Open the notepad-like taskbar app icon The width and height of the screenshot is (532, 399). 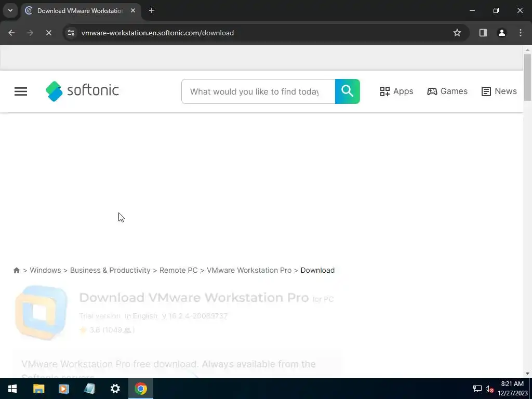pos(89,389)
